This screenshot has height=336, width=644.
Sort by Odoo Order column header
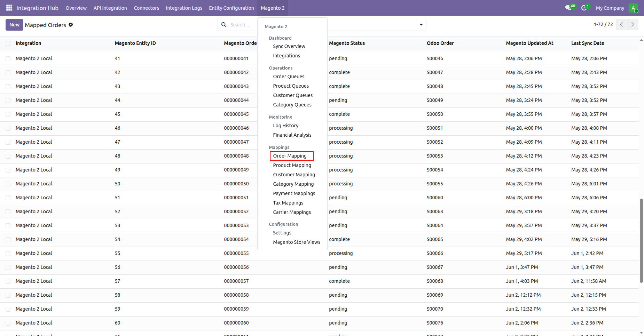point(440,43)
